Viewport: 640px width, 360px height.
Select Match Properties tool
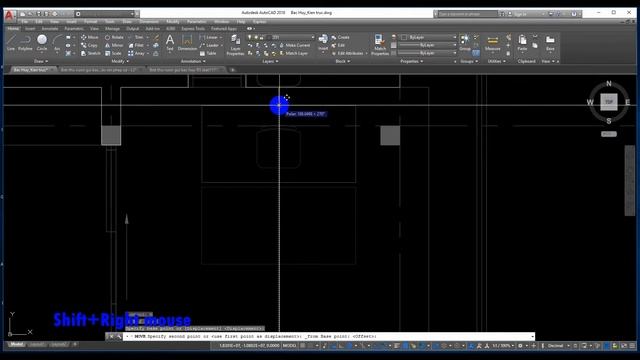[x=380, y=45]
